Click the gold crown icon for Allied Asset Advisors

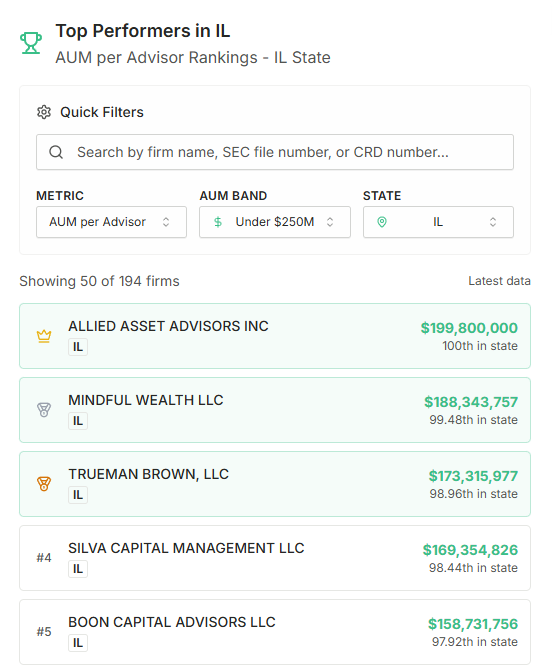click(44, 336)
